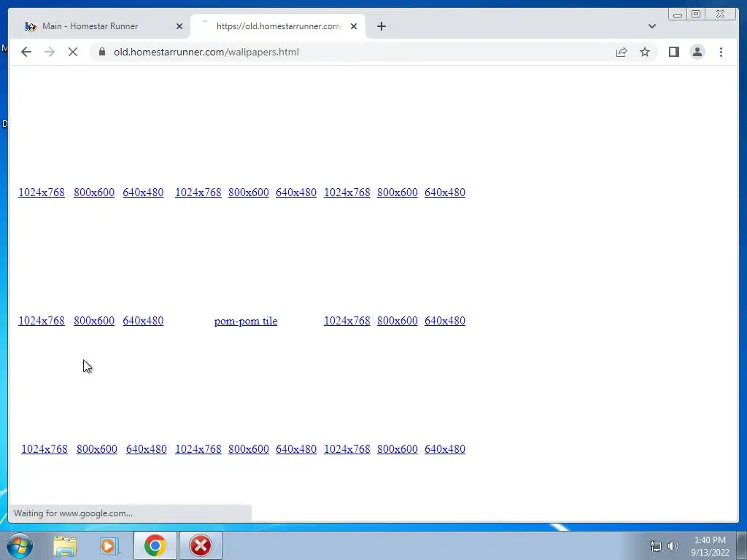Click the Chrome taskbar icon
The width and height of the screenshot is (747, 560).
155,545
